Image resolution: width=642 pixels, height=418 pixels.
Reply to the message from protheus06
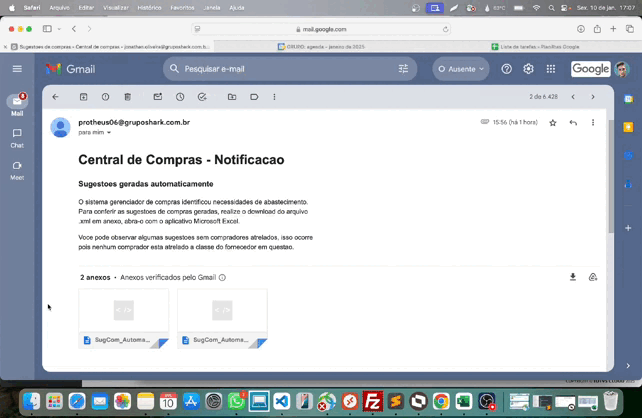click(x=573, y=122)
